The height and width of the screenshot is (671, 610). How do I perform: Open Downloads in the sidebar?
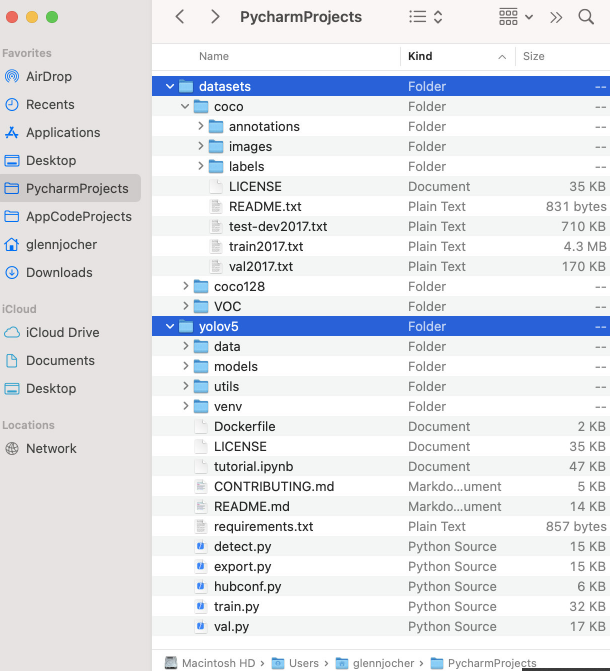[x=59, y=273]
